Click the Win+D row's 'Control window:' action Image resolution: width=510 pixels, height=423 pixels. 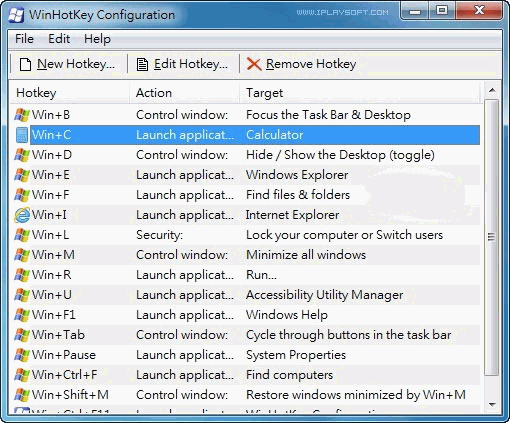click(182, 155)
